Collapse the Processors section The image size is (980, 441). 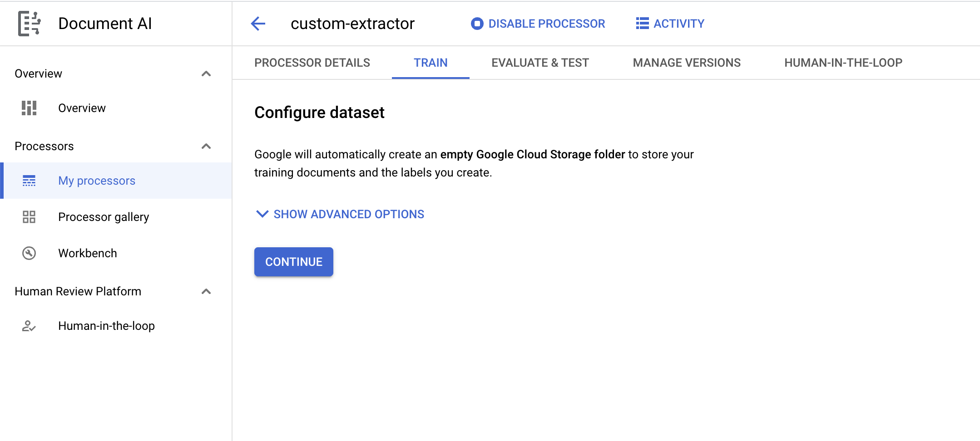coord(208,146)
